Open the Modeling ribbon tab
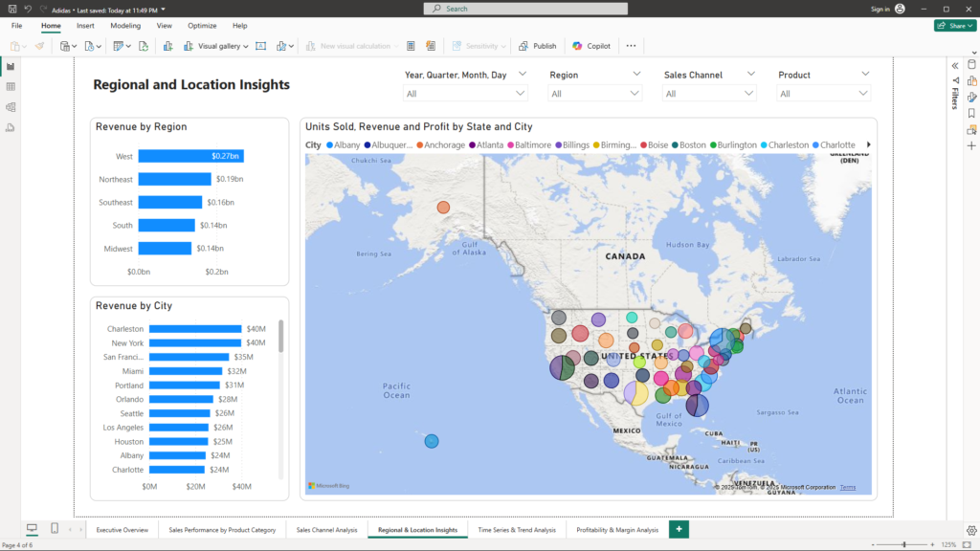The image size is (980, 551). point(123,26)
